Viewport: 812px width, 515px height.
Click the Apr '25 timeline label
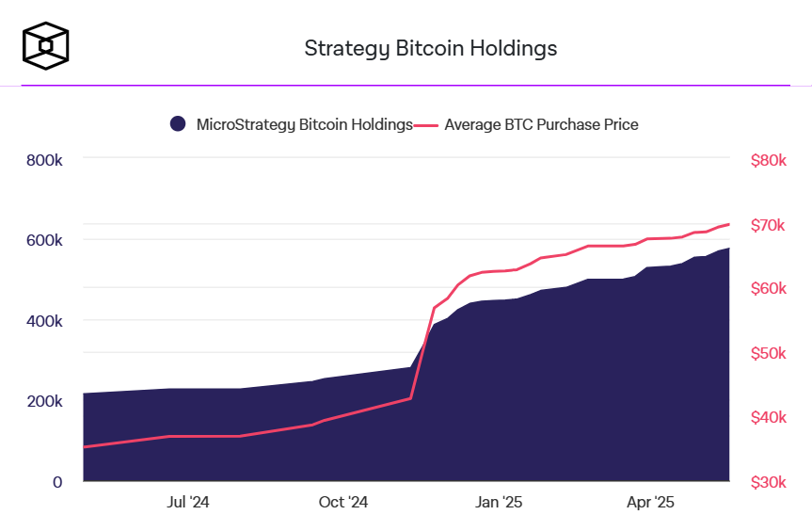651,502
